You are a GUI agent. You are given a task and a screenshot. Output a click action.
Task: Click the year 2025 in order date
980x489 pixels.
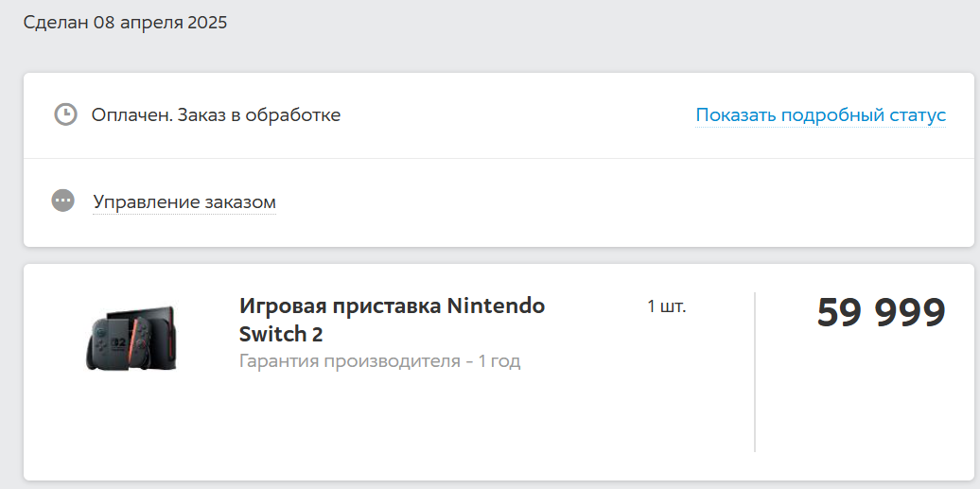207,23
